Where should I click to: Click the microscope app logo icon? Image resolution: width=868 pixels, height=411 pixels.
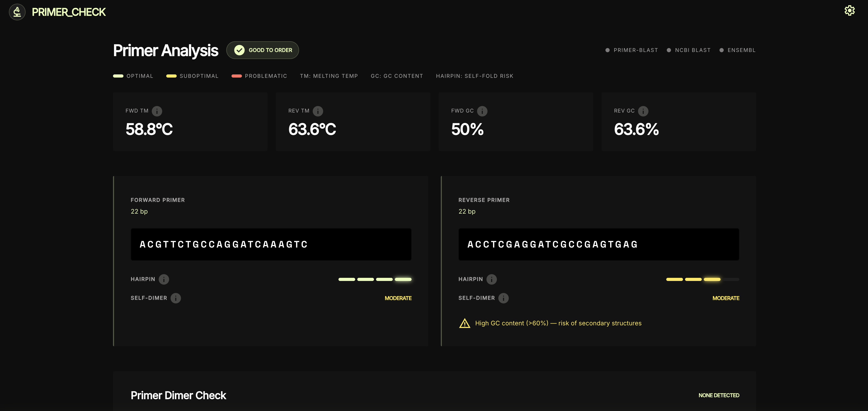[x=17, y=12]
